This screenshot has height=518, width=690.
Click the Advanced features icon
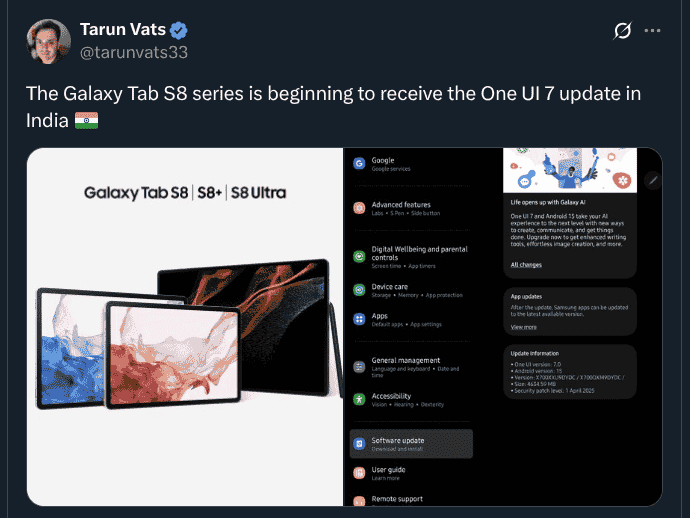[x=359, y=208]
